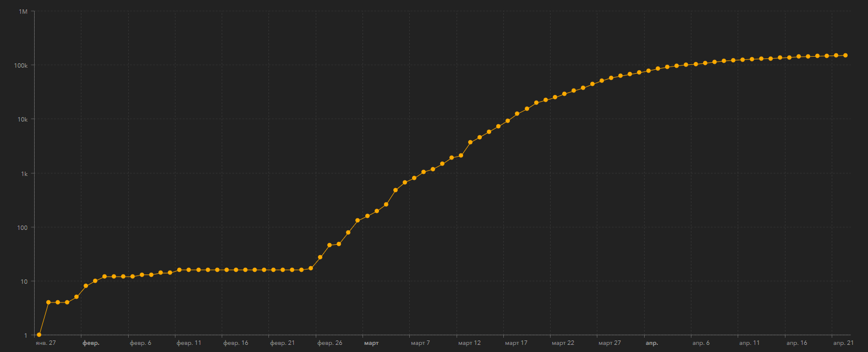Click the '100' y-axis label
Viewport: 868px width, 352px height.
[x=23, y=227]
